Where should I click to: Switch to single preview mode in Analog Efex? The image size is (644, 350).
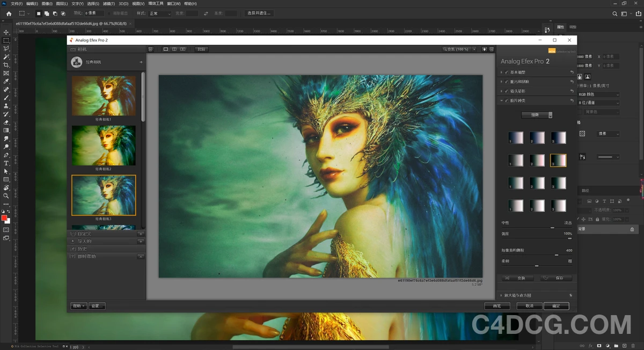point(166,49)
